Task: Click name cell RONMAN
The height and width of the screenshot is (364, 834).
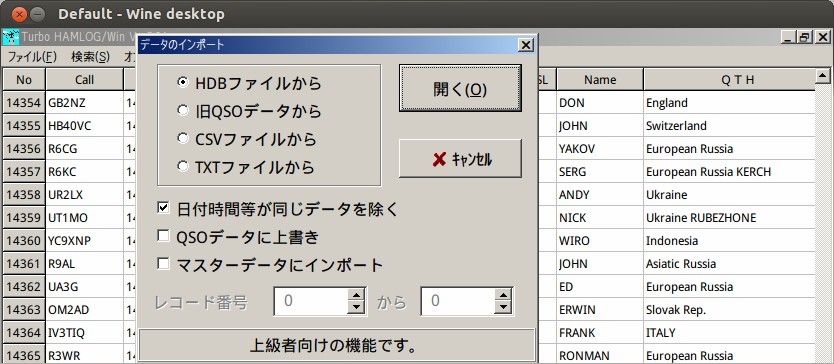Action: (600, 356)
